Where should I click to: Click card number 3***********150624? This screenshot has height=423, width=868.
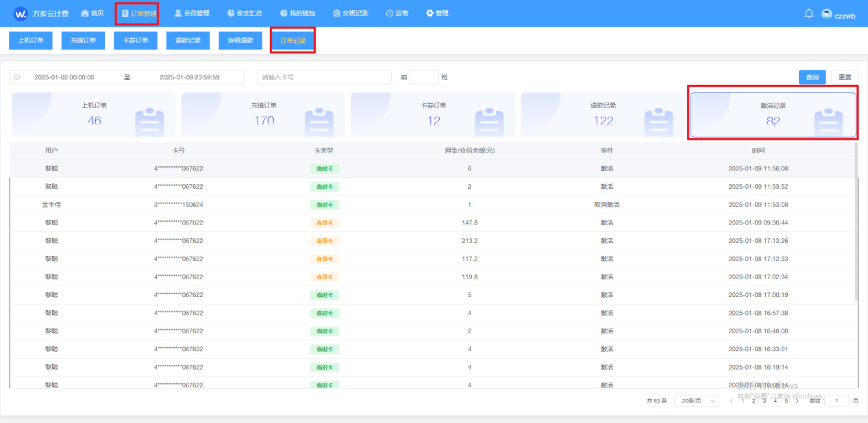[x=179, y=204]
